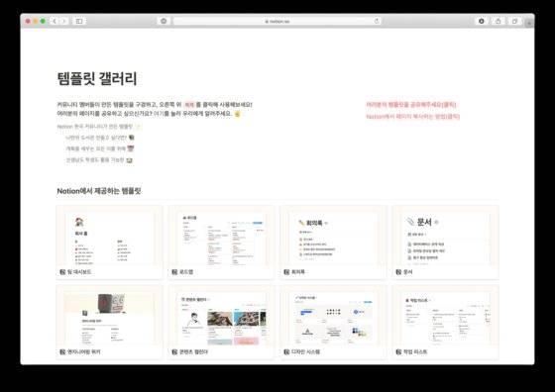Open '선생님도 학생도 활용 가능한' link
Image resolution: width=555 pixels, height=392 pixels.
pos(95,160)
